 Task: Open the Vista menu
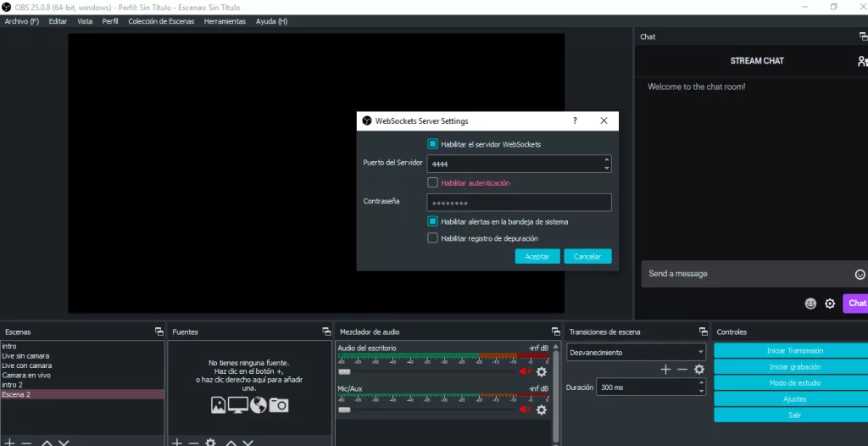(85, 21)
